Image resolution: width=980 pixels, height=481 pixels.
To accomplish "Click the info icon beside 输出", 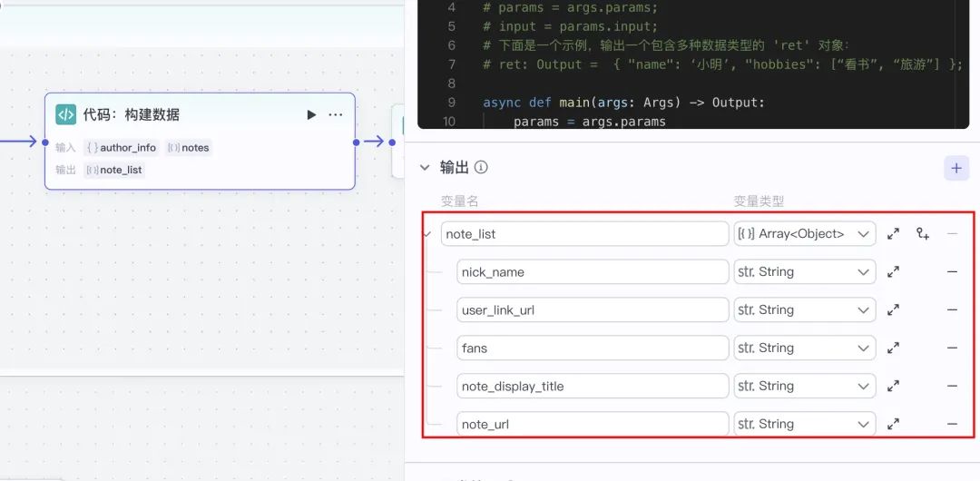I will click(481, 168).
